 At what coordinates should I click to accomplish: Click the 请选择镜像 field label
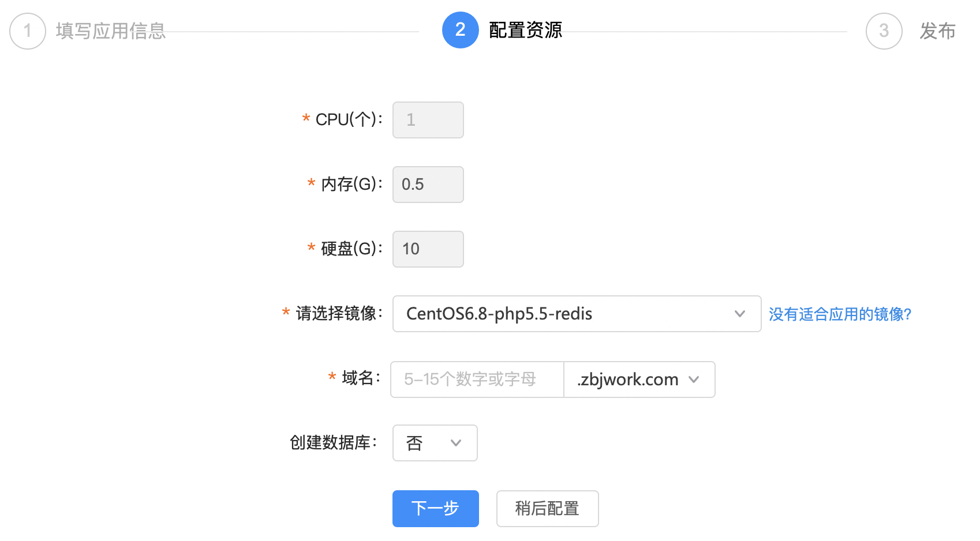coord(339,313)
